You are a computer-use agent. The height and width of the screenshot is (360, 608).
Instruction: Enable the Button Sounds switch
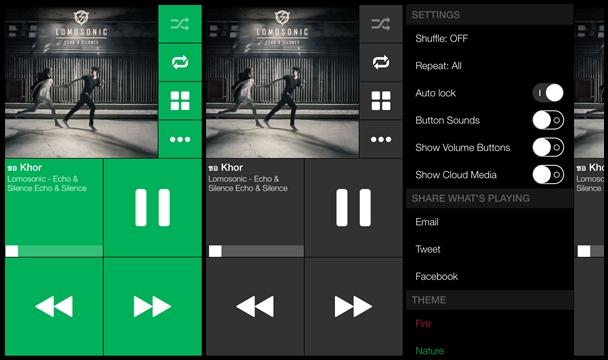coord(548,120)
